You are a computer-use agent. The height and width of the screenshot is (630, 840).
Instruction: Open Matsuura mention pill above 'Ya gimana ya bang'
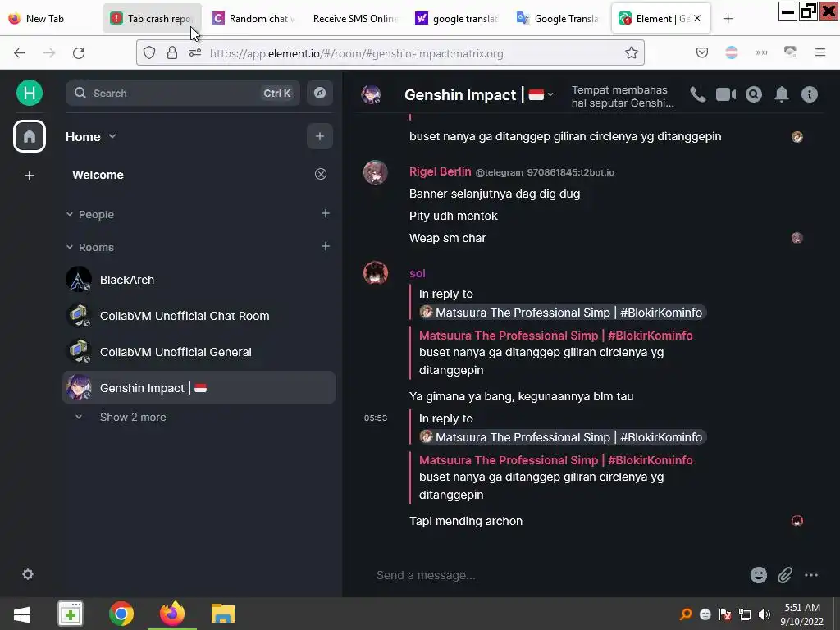tap(562, 313)
